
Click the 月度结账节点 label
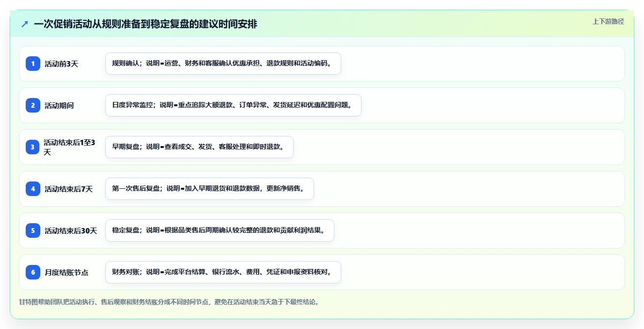(x=66, y=272)
